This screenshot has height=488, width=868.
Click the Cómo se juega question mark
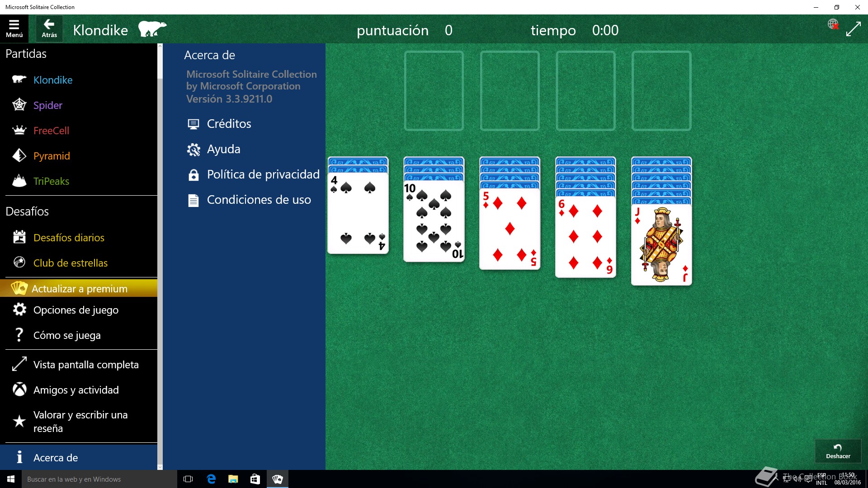point(19,335)
